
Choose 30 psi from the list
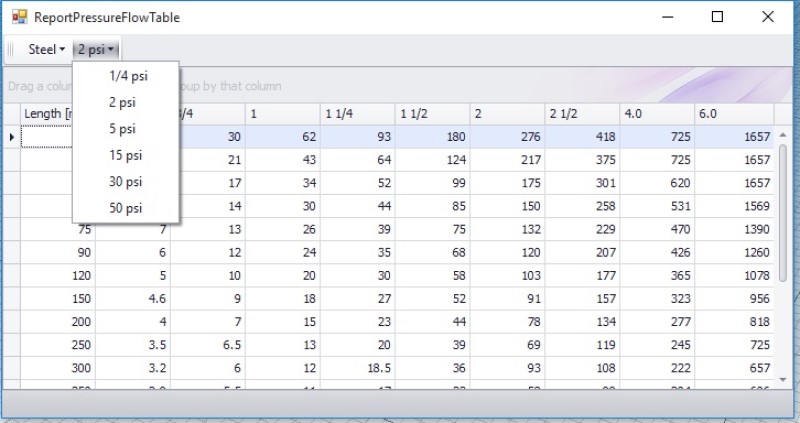click(126, 181)
